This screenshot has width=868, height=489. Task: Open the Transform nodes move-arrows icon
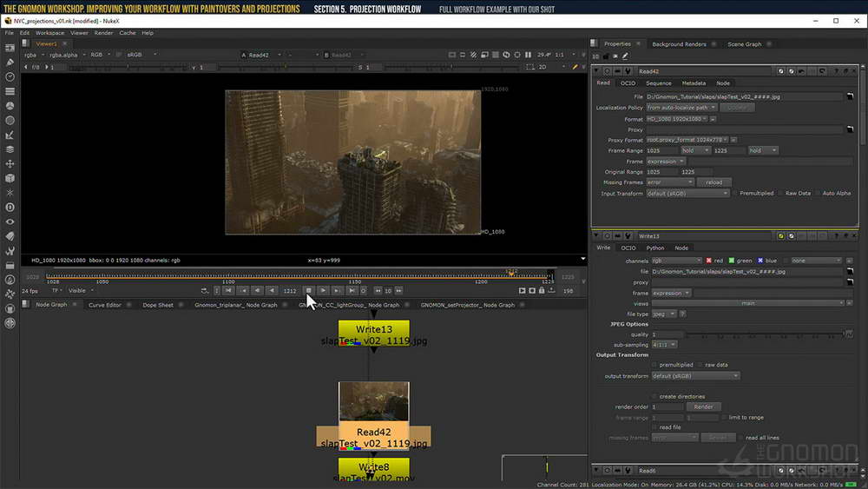pos(10,164)
